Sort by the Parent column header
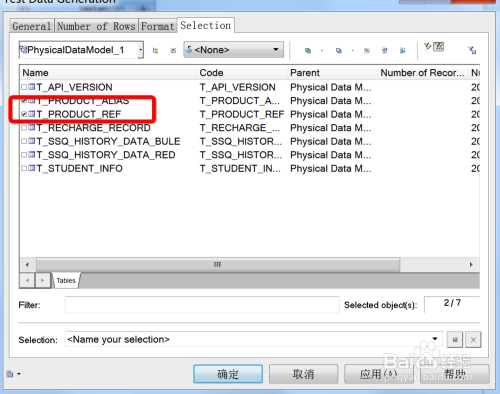The height and width of the screenshot is (394, 500). pos(332,73)
